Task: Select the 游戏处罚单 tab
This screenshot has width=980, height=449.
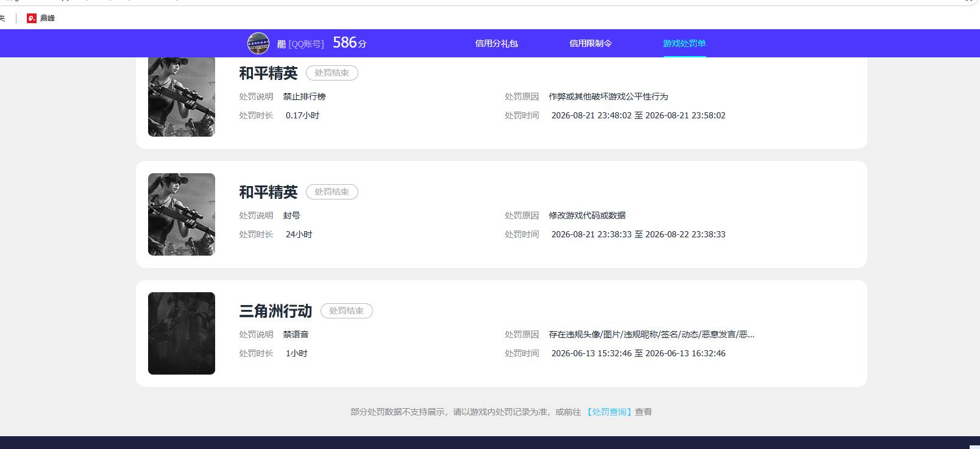Action: click(684, 43)
